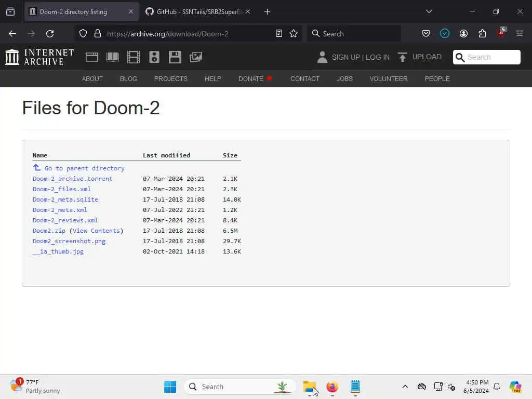Open the Internet Archive audio speaker icon
Image resolution: width=532 pixels, height=399 pixels.
tap(154, 57)
